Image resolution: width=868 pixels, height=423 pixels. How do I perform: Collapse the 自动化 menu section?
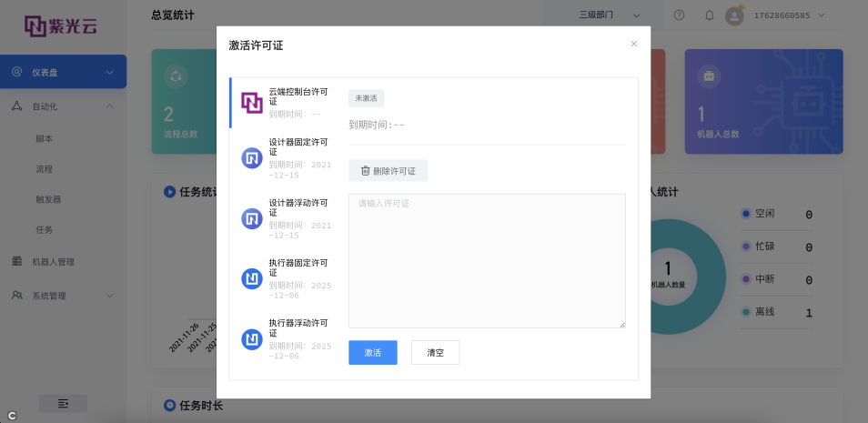tap(109, 106)
